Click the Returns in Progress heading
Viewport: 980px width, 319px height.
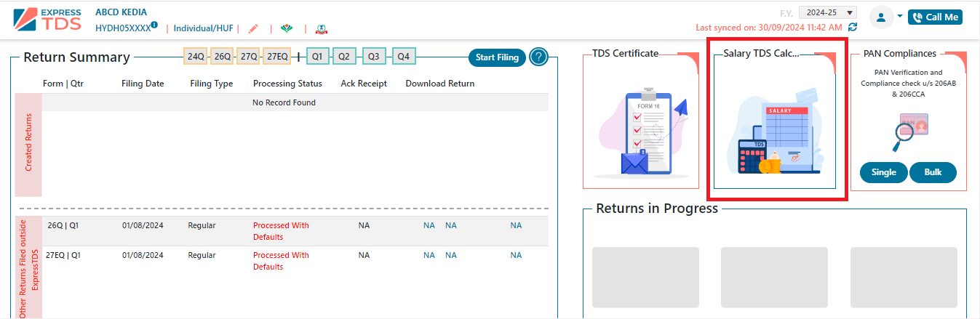657,209
